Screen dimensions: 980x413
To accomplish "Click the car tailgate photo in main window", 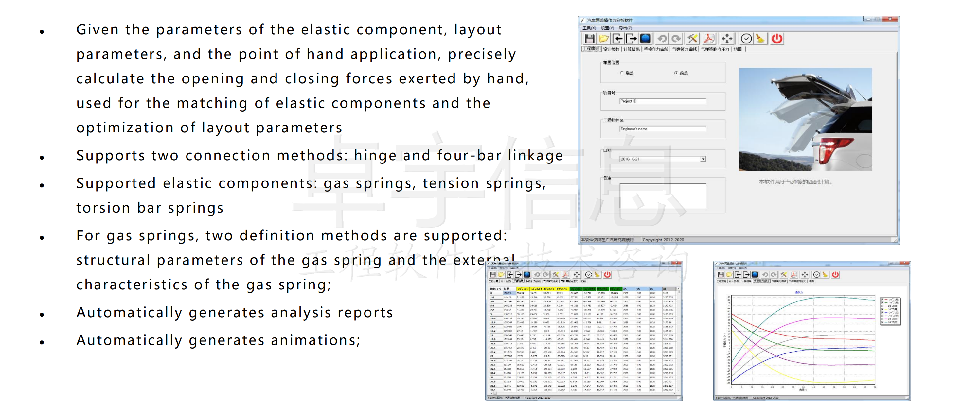I will pos(805,119).
